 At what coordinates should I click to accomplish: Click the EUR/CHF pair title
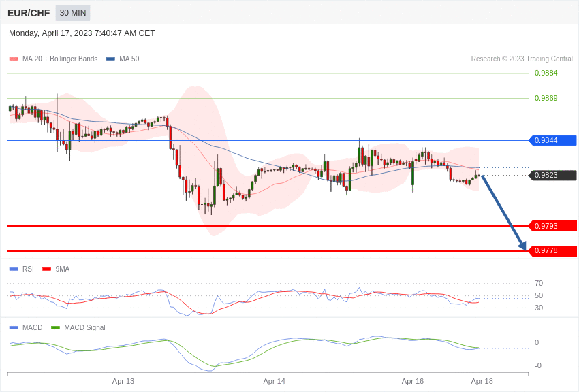(29, 13)
